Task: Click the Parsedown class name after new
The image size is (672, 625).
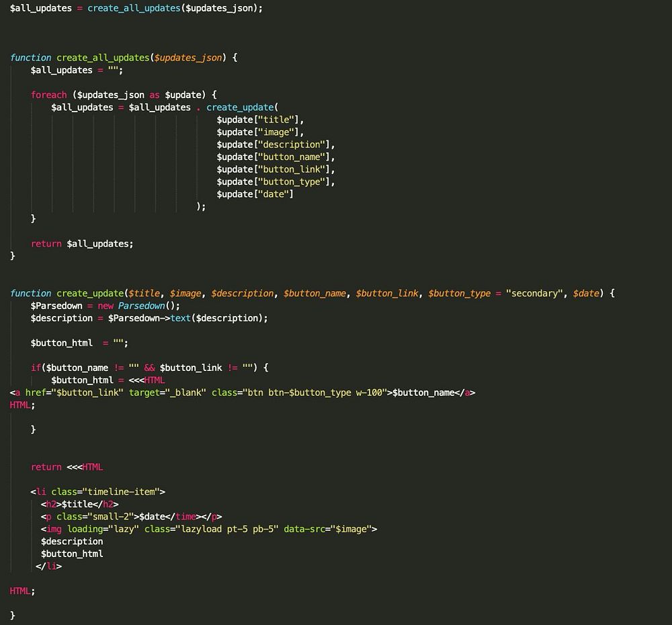Action: pos(141,306)
